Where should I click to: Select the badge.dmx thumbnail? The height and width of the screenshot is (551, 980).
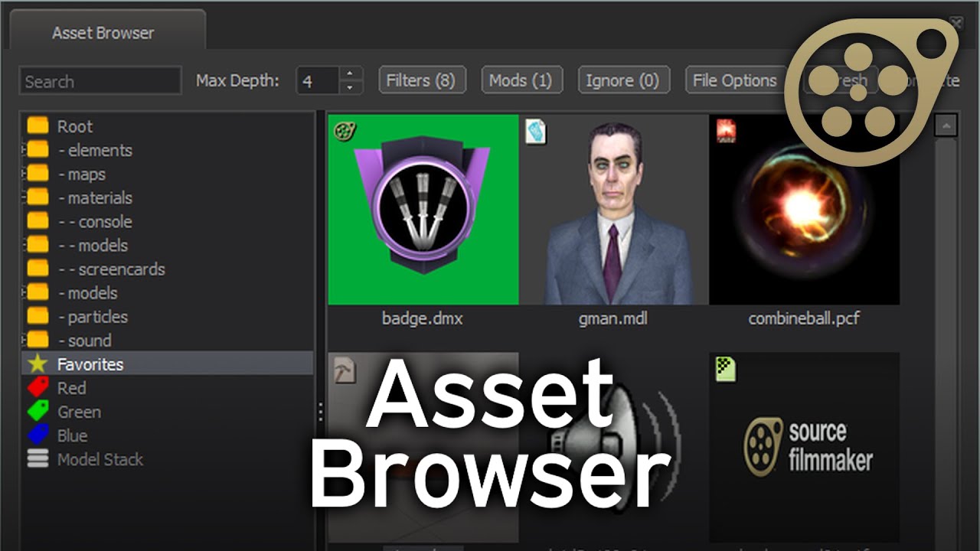coord(423,210)
